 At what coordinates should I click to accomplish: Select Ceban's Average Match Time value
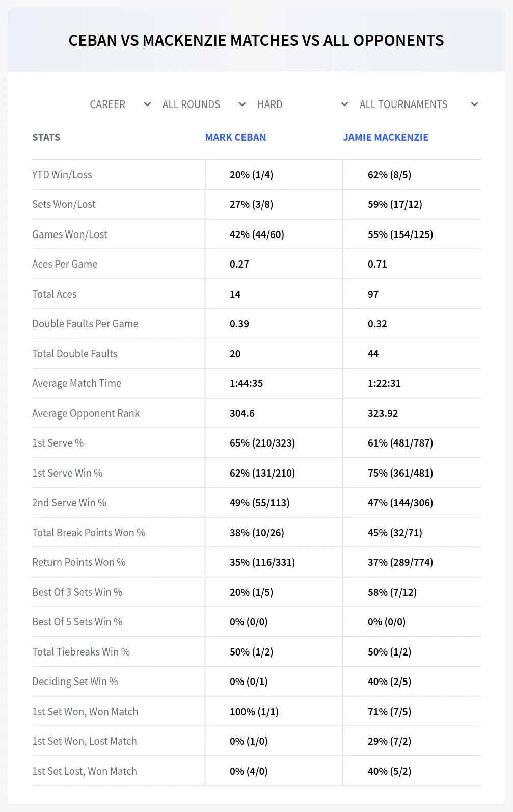pyautogui.click(x=247, y=383)
